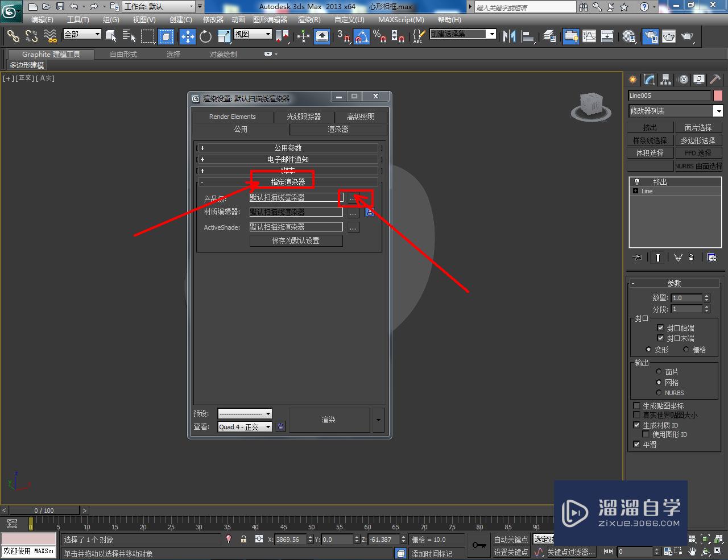
Task: Click the Use Pivot Point Center icon
Action: [x=282, y=36]
